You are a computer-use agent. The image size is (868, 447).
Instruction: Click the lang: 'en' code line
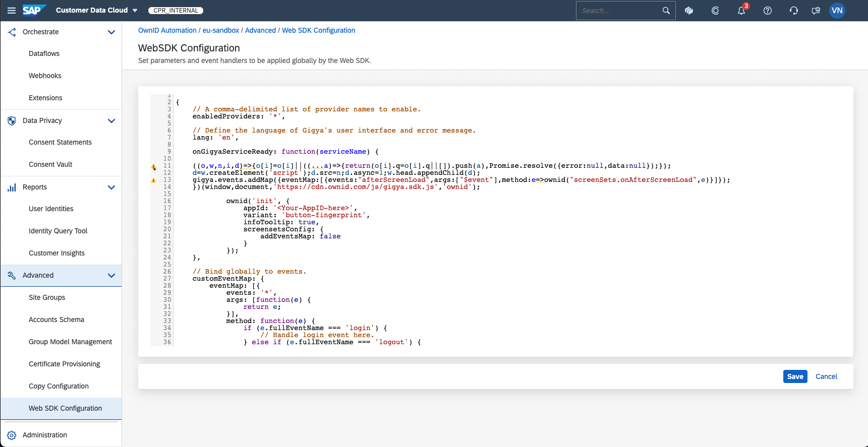tap(215, 138)
